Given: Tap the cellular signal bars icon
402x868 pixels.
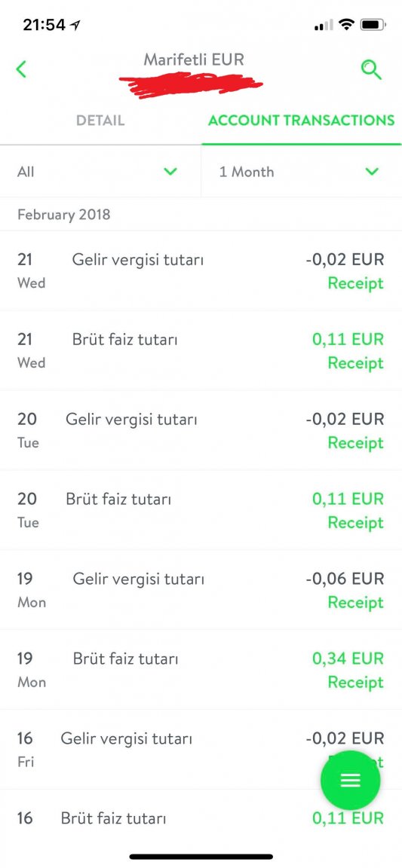Looking at the screenshot, I should coord(324,25).
